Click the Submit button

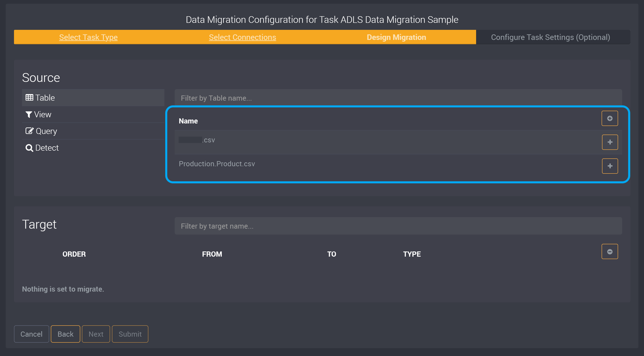[130, 334]
